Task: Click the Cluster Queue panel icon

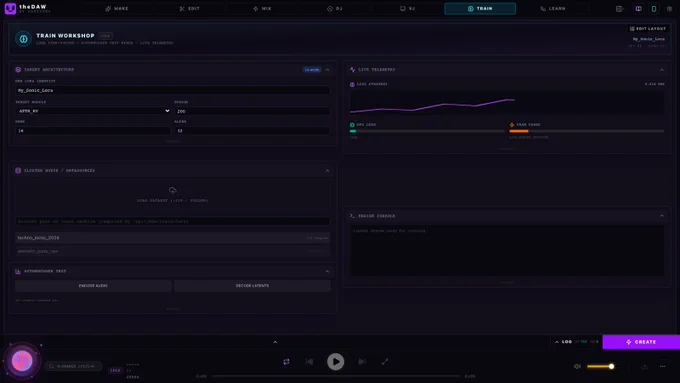Action: point(18,170)
